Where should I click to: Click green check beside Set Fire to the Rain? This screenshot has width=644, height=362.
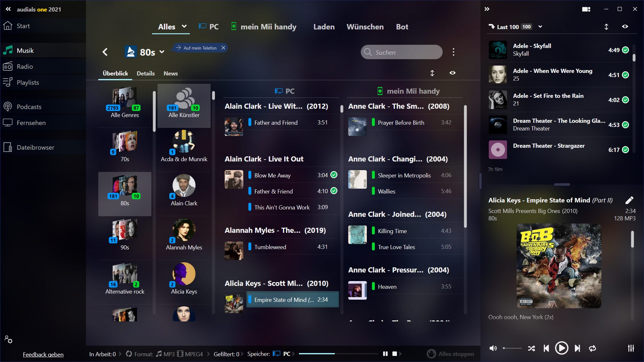click(626, 100)
